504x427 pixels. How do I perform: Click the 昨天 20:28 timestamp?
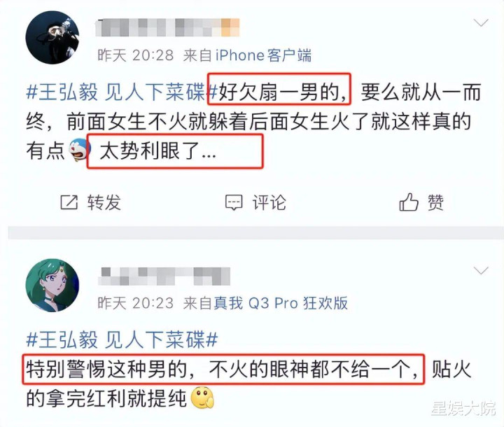[x=136, y=55]
